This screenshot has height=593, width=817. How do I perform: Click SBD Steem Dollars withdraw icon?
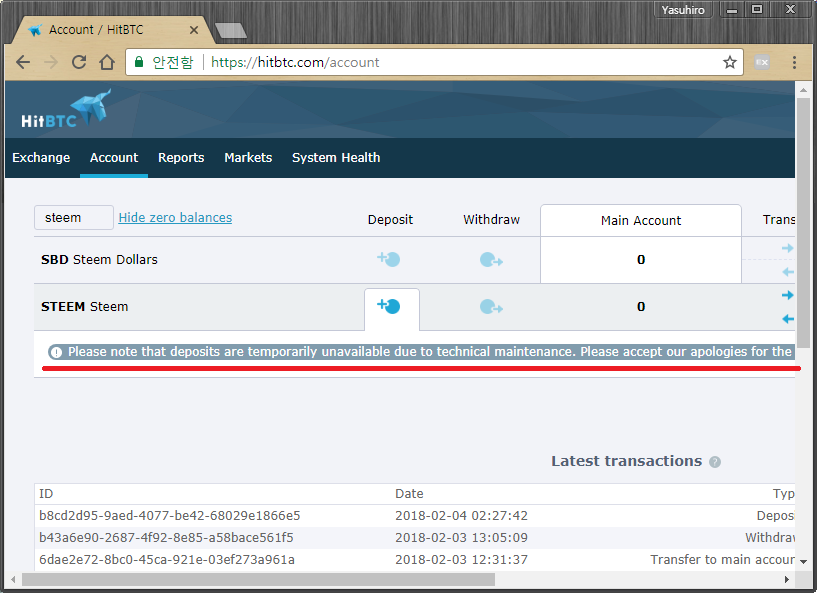click(491, 260)
